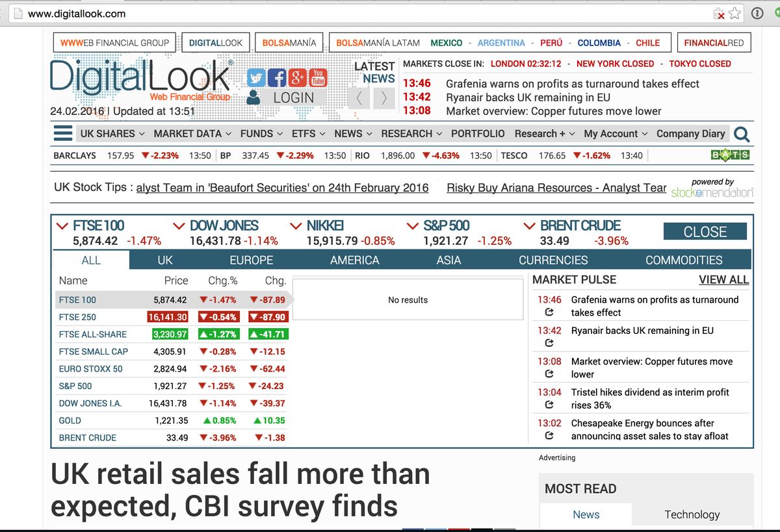Switch to the CURRENCIES tab

[553, 260]
